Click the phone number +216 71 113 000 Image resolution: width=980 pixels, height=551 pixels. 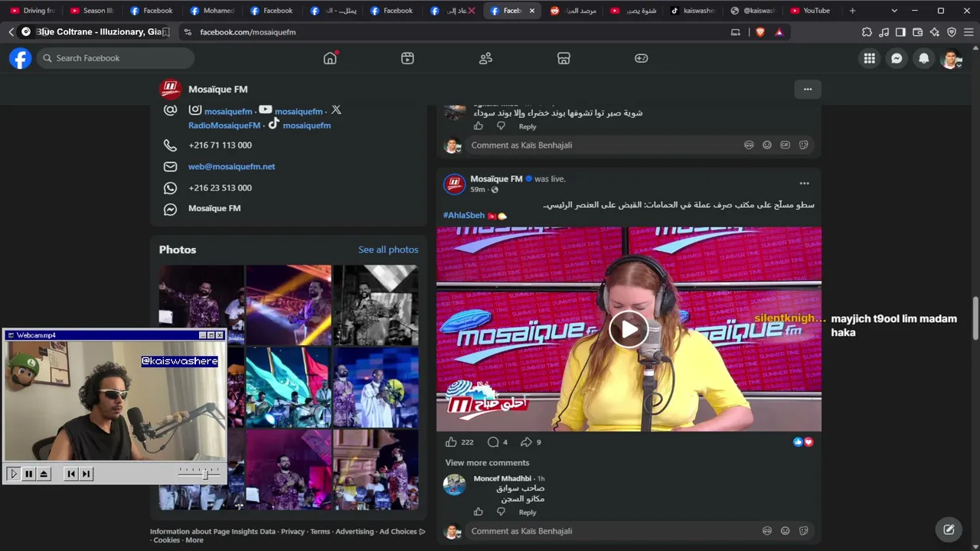click(220, 145)
